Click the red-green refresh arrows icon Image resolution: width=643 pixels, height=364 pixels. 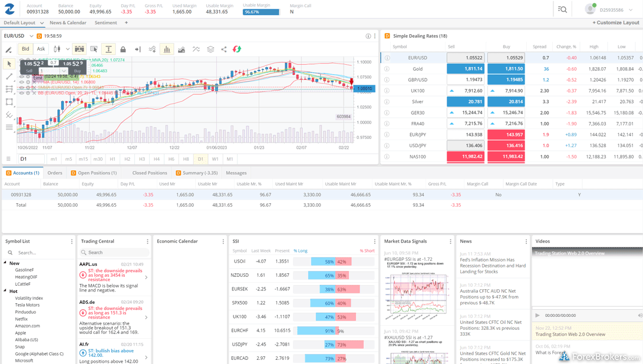(x=237, y=49)
